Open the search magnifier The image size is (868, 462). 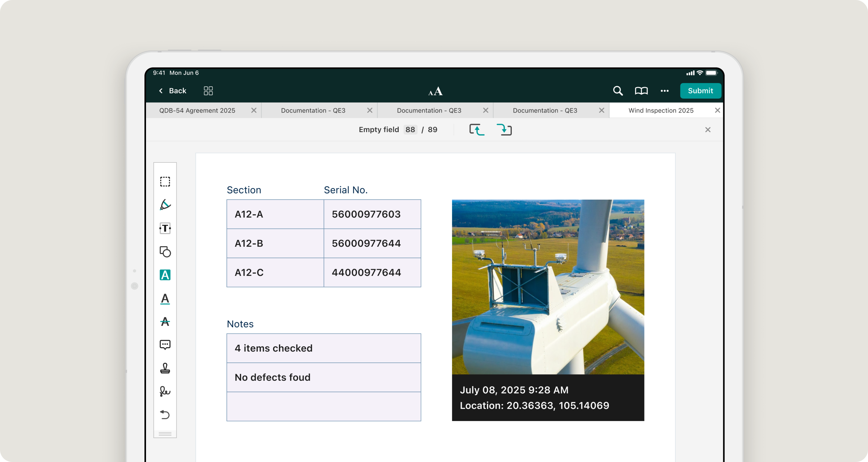coord(618,91)
